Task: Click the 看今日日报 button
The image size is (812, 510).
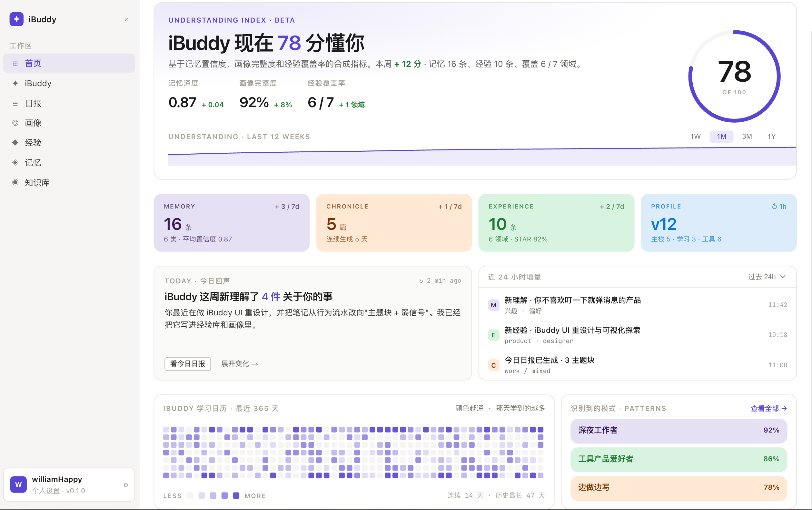Action: point(188,364)
